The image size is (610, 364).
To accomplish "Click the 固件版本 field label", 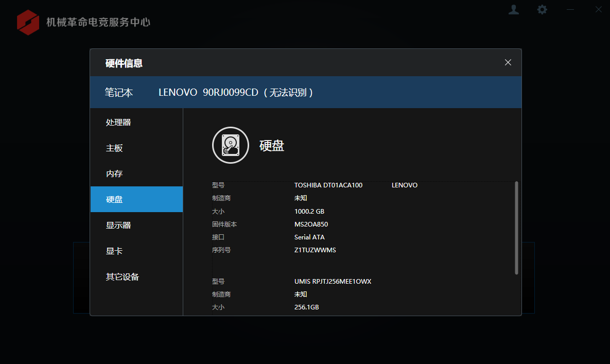I will [224, 224].
